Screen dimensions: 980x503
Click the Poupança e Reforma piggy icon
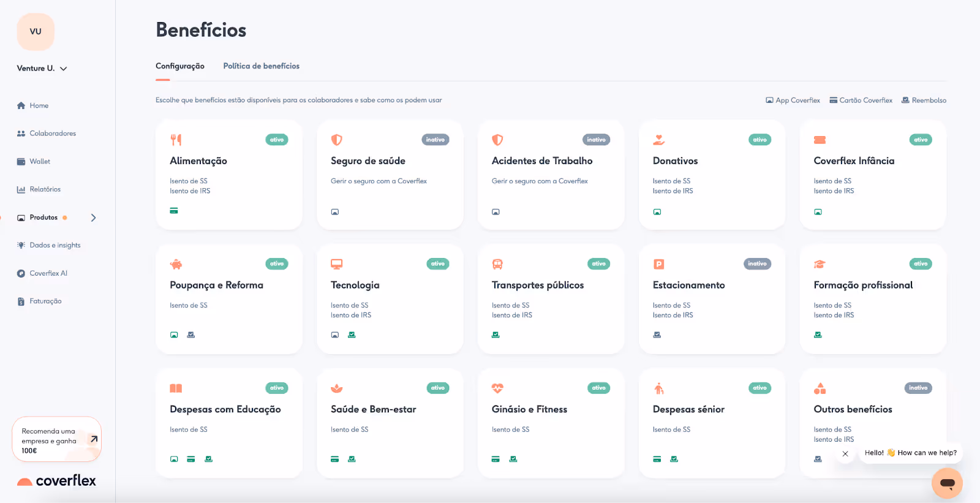tap(176, 264)
